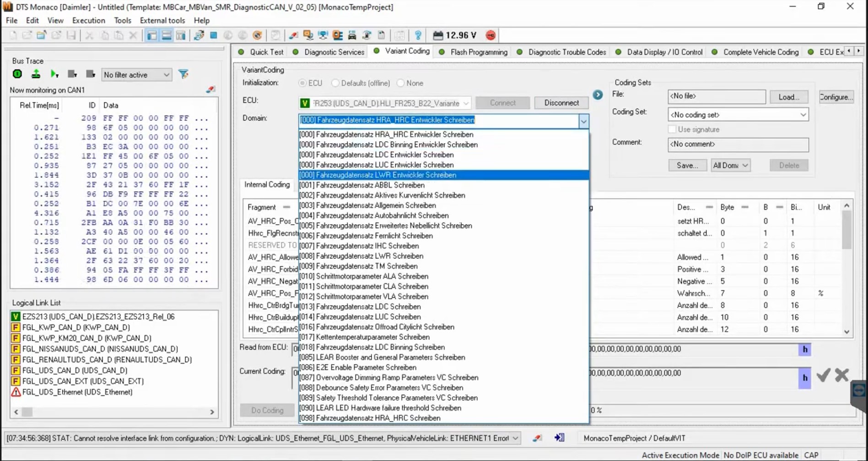
Task: Click the Load... button
Action: pos(789,97)
